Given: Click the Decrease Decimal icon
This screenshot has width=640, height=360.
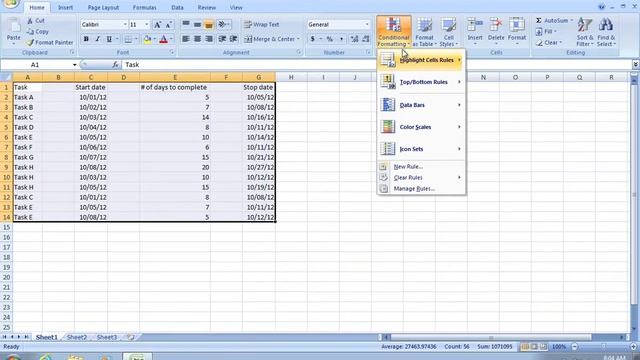Looking at the screenshot, I should click(366, 39).
